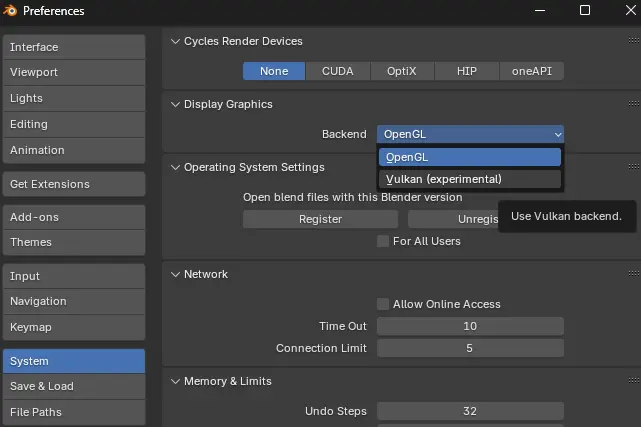Image resolution: width=641 pixels, height=427 pixels.
Task: Enable the For All Users checkbox
Action: tap(383, 241)
